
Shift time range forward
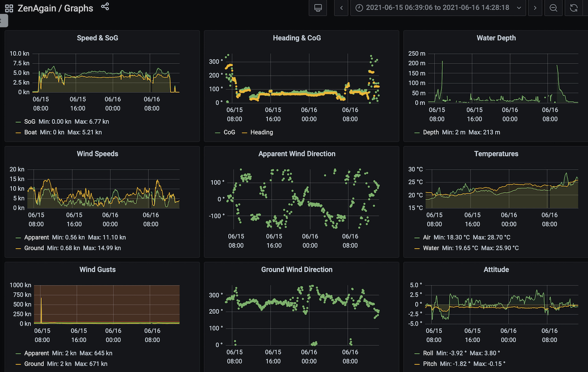pyautogui.click(x=535, y=8)
